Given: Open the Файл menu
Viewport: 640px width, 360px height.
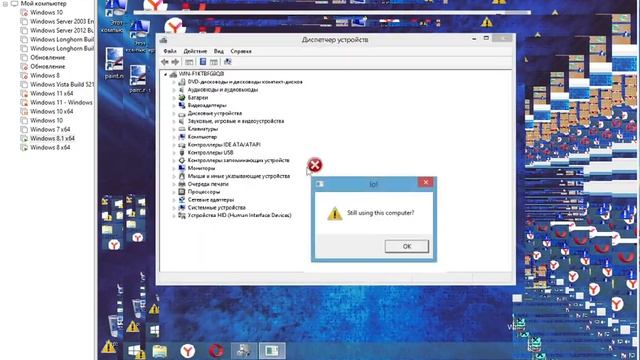Looking at the screenshot, I should [x=170, y=51].
